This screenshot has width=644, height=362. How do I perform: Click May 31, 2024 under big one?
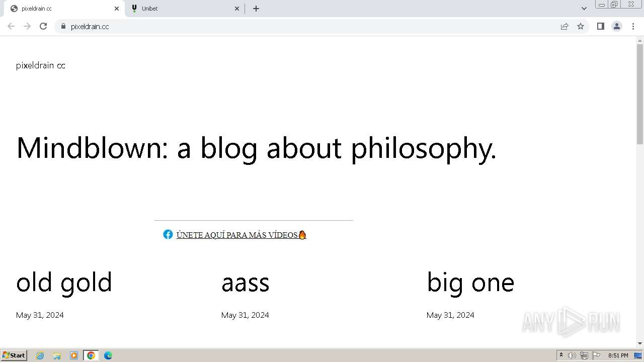click(x=450, y=315)
